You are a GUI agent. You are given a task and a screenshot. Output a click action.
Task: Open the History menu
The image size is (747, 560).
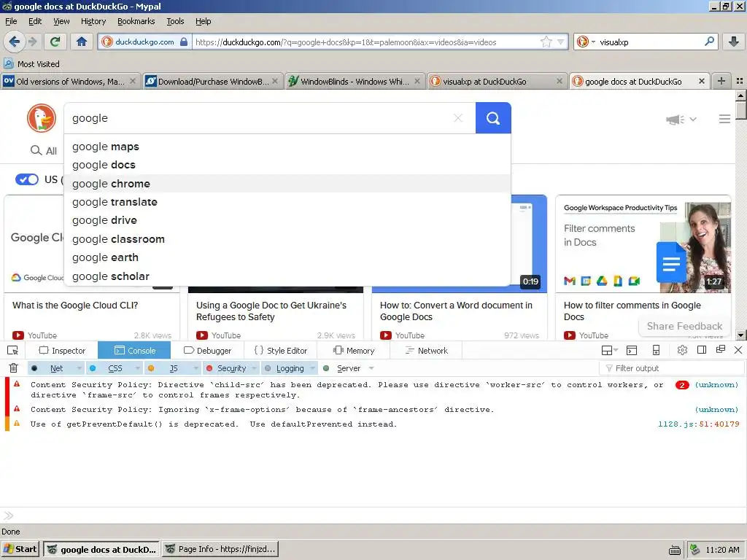[93, 21]
